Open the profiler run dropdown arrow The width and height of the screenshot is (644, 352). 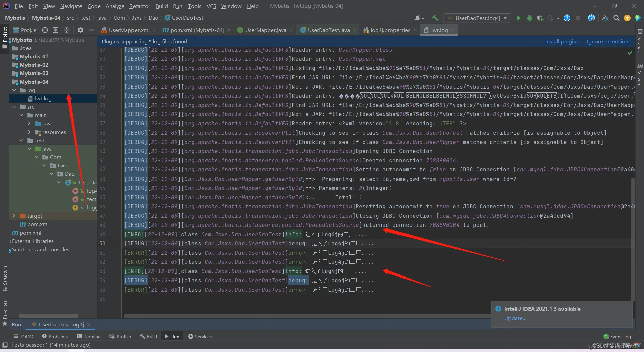click(558, 18)
